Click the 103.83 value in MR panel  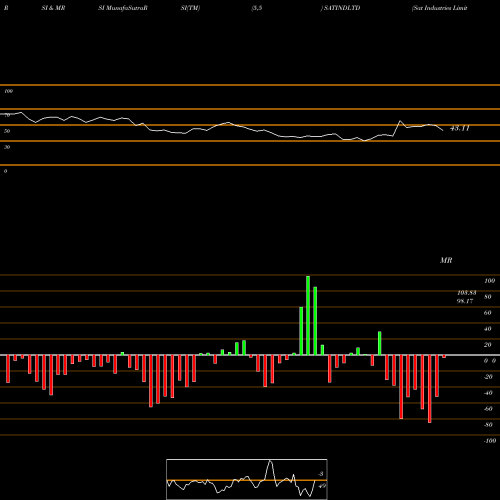[467, 293]
